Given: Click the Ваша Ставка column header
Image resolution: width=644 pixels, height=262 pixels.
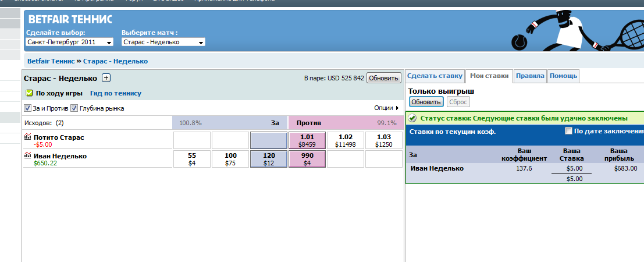Looking at the screenshot, I should coord(572,155).
